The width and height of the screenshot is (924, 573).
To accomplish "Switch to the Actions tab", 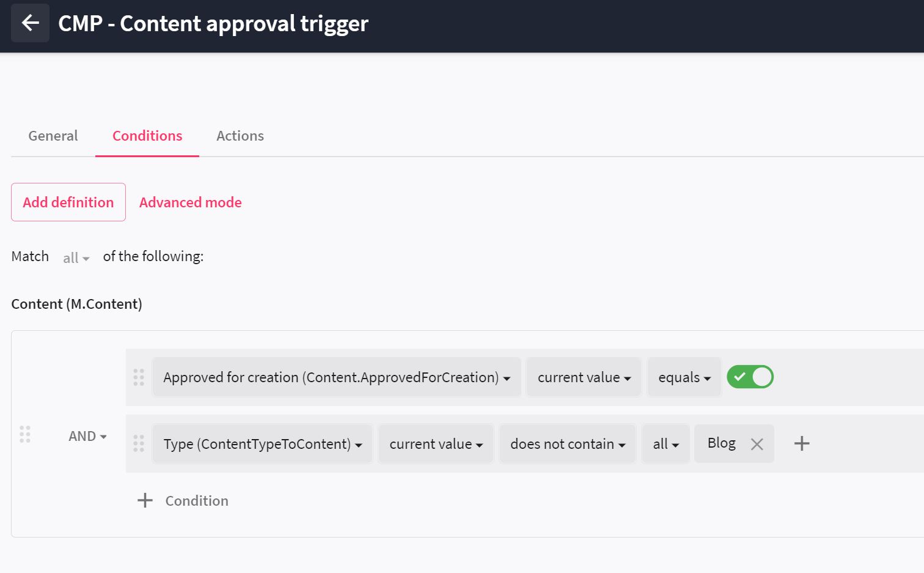I will (240, 136).
